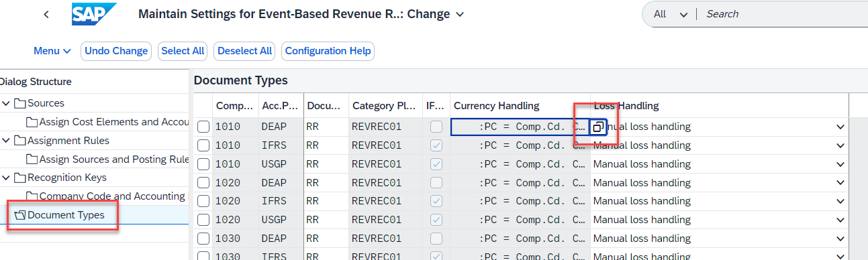
Task: Click the Sources folder icon
Action: [x=19, y=103]
